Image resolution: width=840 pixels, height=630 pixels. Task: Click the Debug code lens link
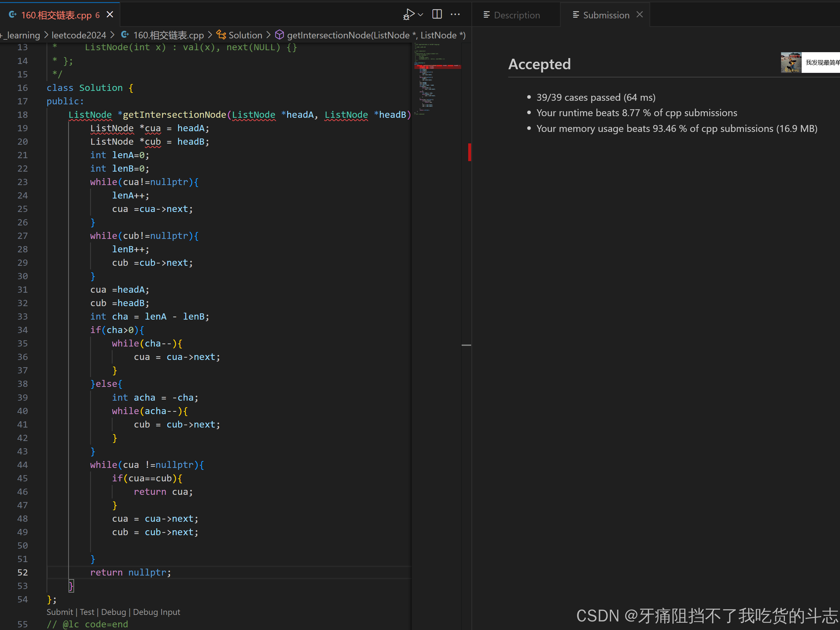pos(113,612)
